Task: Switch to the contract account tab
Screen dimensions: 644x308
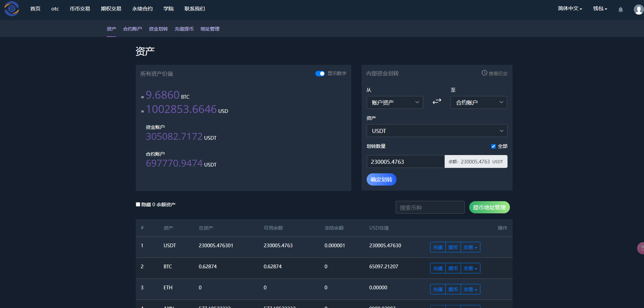Action: coord(132,29)
